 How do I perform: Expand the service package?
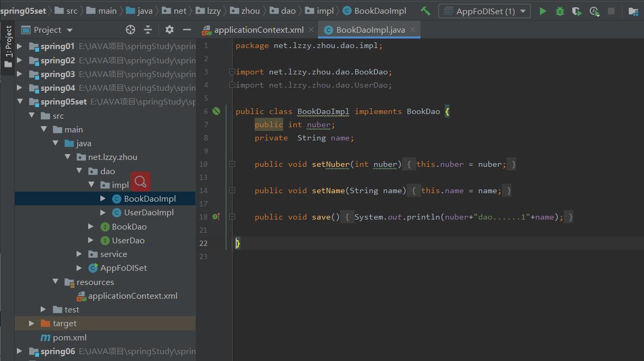pyautogui.click(x=79, y=254)
